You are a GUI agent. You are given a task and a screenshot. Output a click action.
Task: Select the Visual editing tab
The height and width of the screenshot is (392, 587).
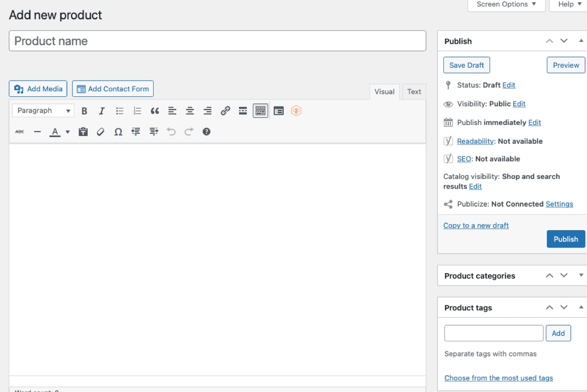[x=384, y=91]
